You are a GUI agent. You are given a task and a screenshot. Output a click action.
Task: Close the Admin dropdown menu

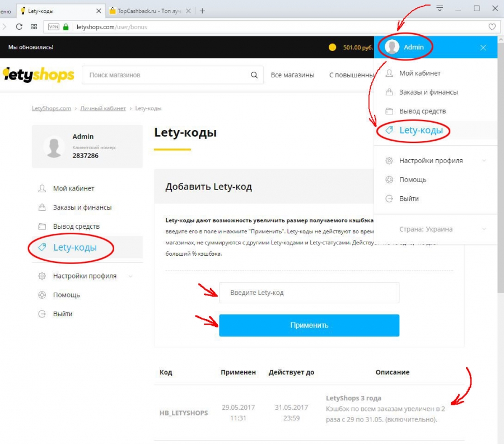pos(483,48)
